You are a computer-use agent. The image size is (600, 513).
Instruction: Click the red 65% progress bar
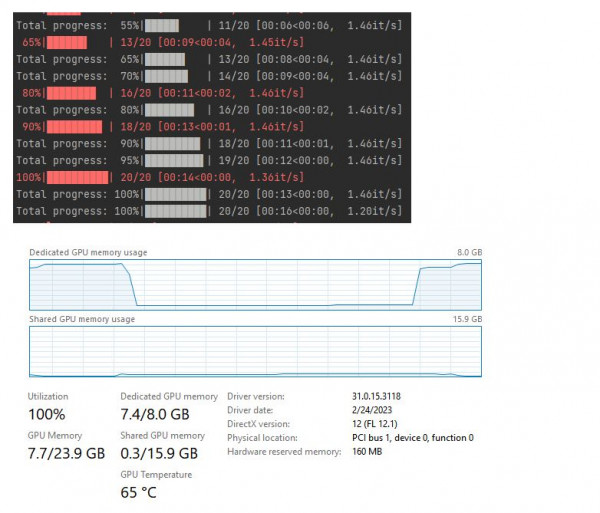click(66, 43)
